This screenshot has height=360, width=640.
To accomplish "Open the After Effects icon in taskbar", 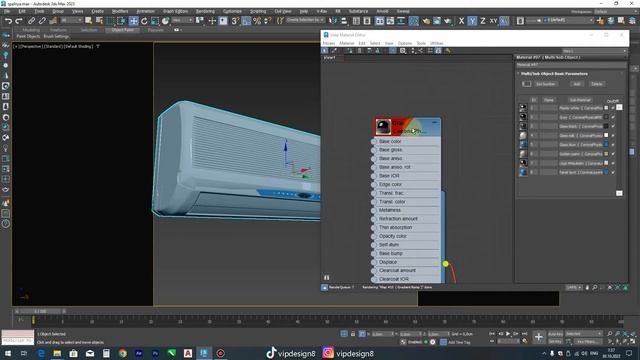I will pos(139,353).
